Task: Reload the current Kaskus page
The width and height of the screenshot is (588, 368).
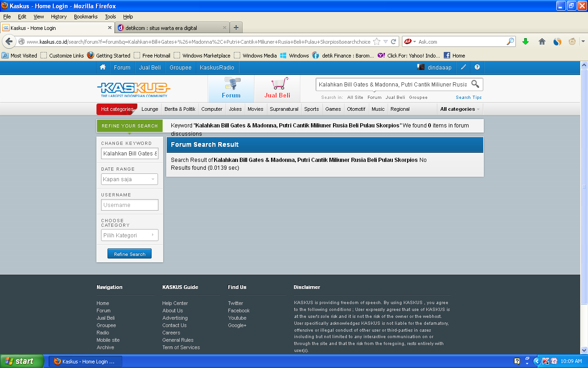Action: [x=394, y=41]
